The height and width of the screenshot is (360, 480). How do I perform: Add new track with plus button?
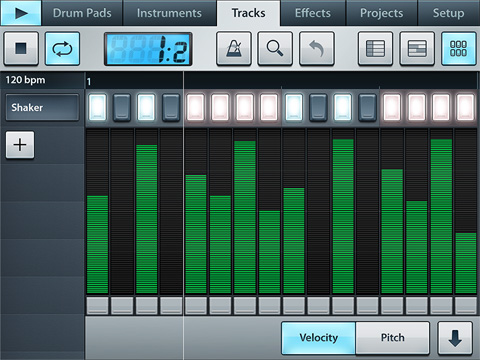click(x=20, y=145)
